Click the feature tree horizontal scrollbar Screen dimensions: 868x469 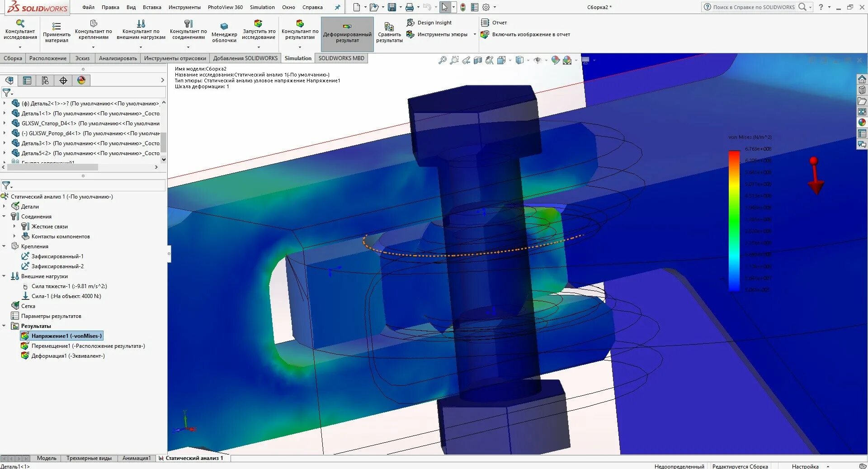[52, 167]
